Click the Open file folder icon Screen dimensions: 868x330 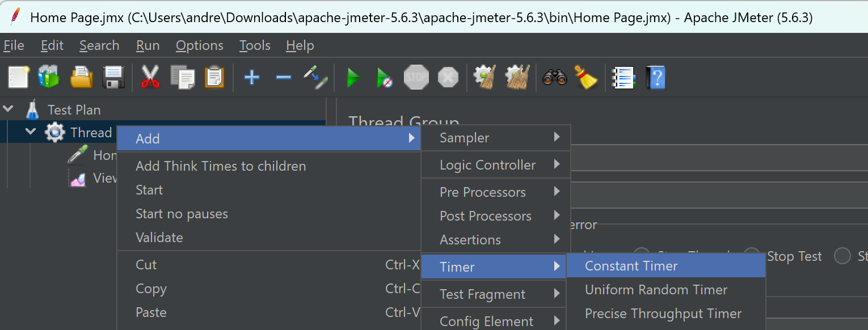[x=82, y=77]
